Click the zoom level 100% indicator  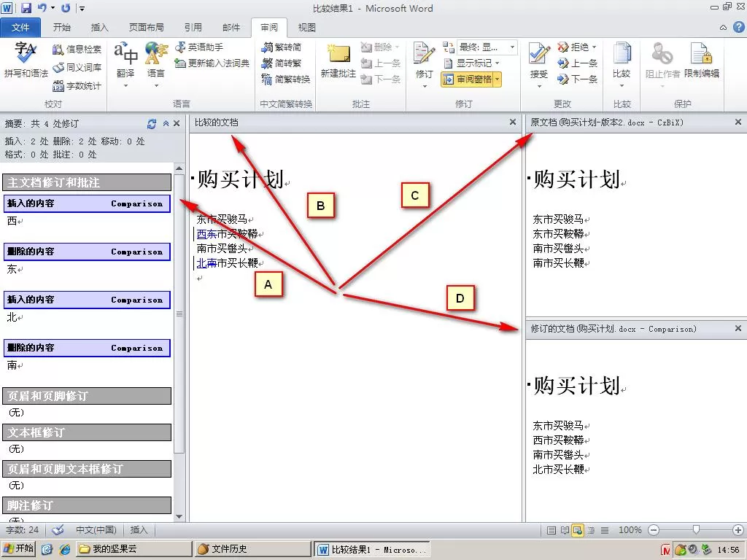(x=630, y=530)
